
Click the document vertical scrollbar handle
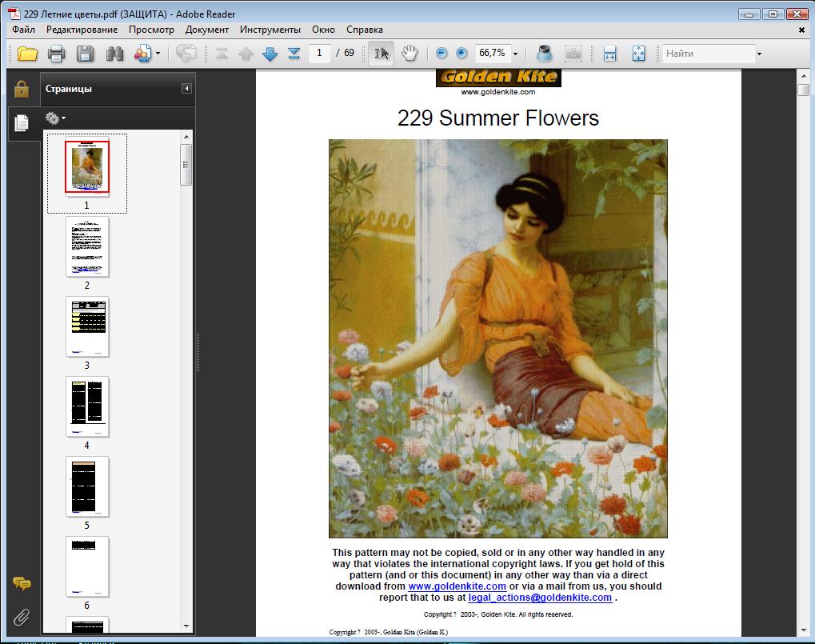(x=804, y=90)
